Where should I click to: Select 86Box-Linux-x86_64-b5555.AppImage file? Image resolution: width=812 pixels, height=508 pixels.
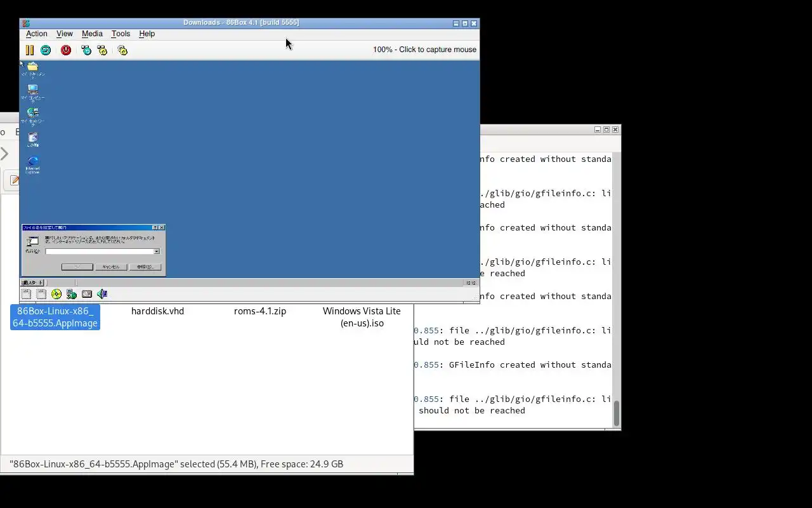pos(55,317)
